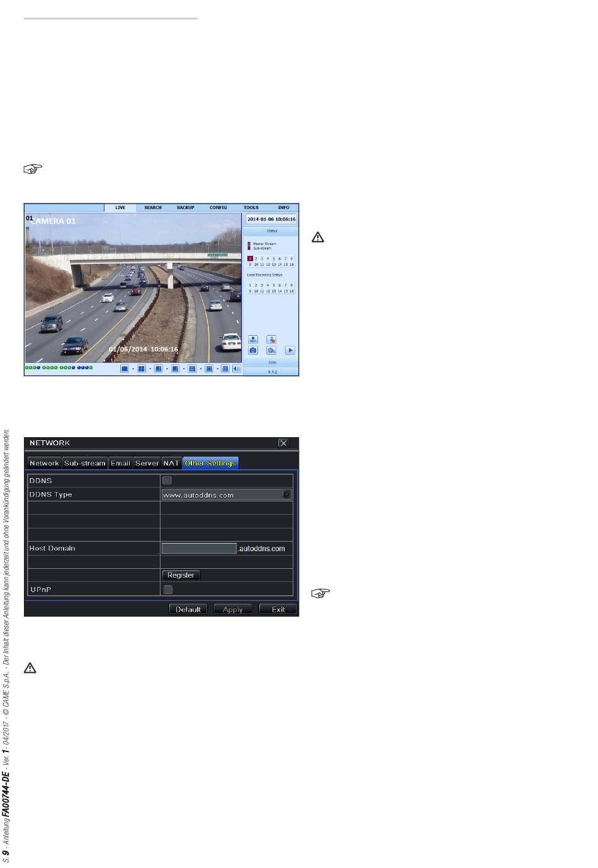This screenshot has width=598, height=868.
Task: Select channel 1 in stream status
Action: [x=250, y=258]
